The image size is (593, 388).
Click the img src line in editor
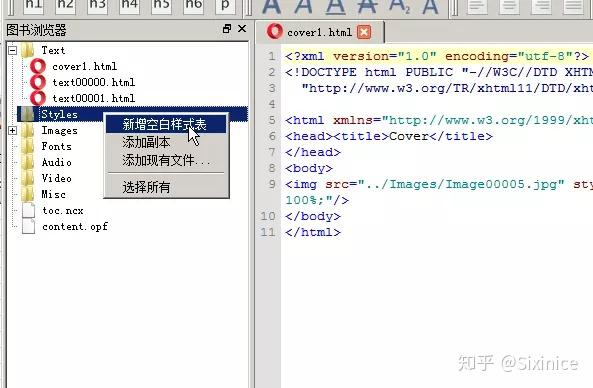439,184
